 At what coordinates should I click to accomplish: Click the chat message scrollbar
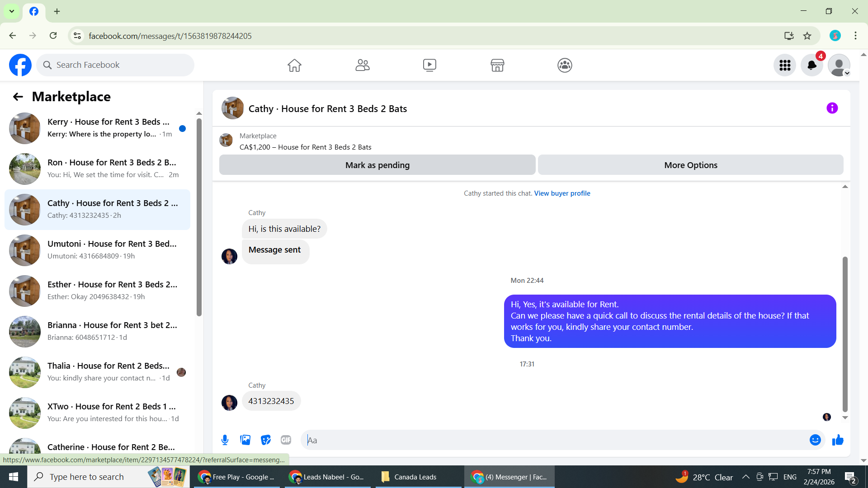844,334
